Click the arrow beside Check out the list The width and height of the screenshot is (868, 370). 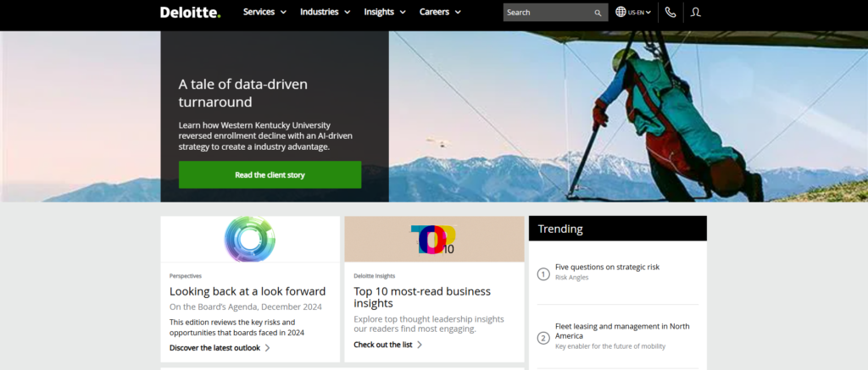tap(420, 345)
